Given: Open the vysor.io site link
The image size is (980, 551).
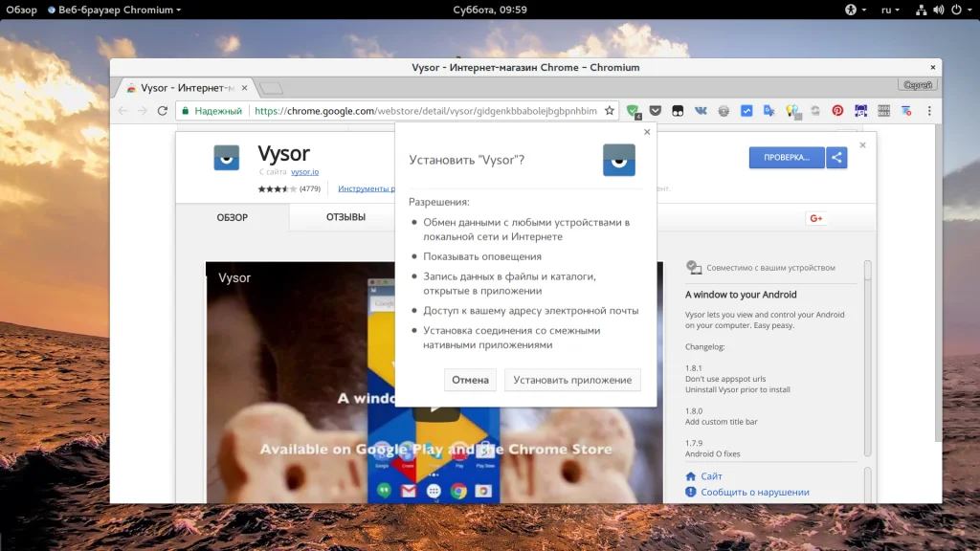Looking at the screenshot, I should pos(304,172).
